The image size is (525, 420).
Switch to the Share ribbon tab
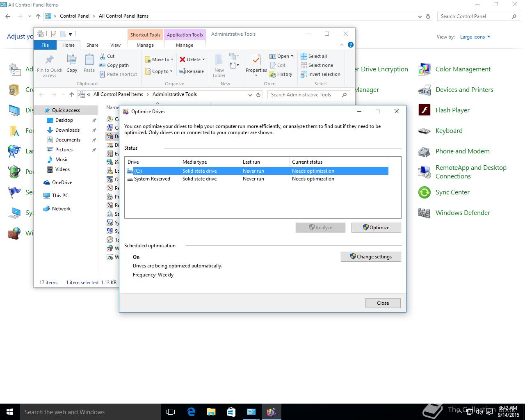pos(92,45)
